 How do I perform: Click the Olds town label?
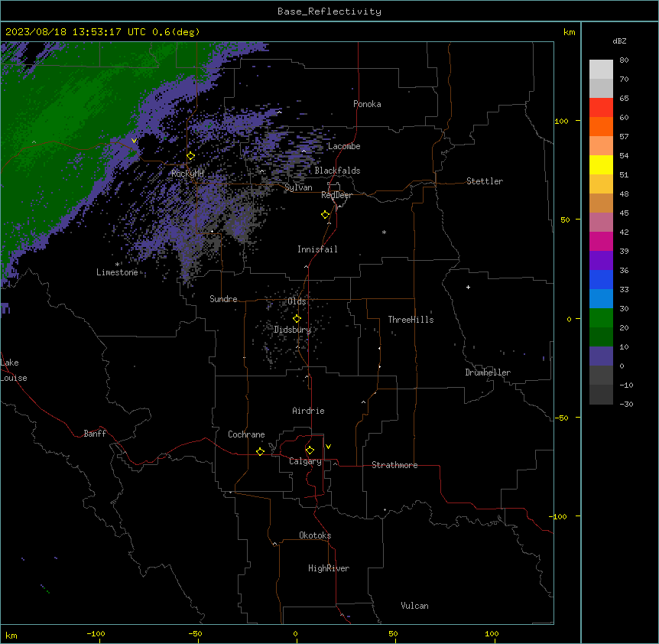pos(297,301)
